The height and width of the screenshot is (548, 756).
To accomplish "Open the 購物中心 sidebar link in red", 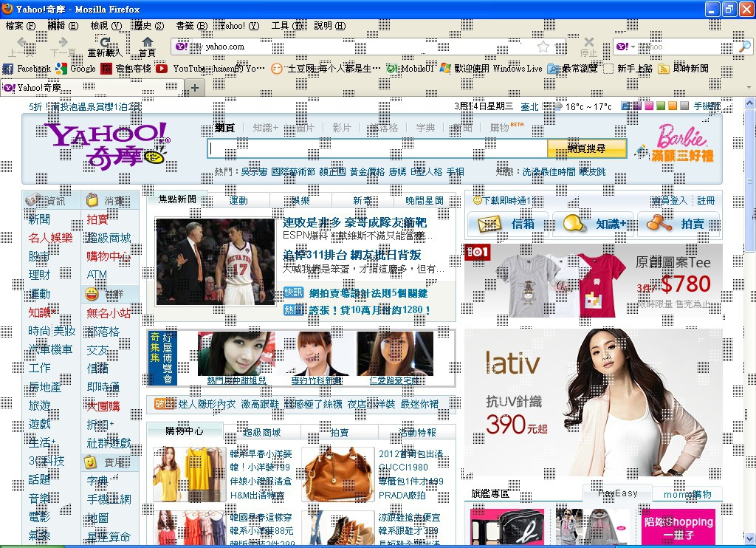I will tap(109, 256).
